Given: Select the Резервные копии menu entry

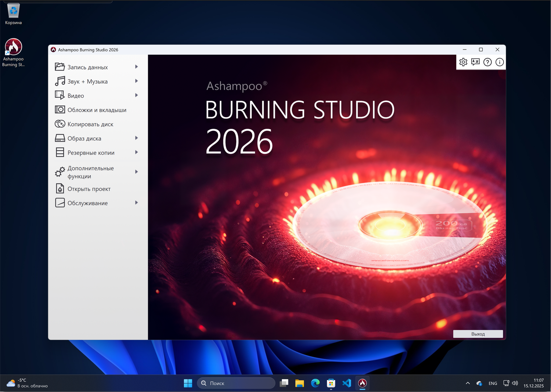Looking at the screenshot, I should tap(91, 153).
